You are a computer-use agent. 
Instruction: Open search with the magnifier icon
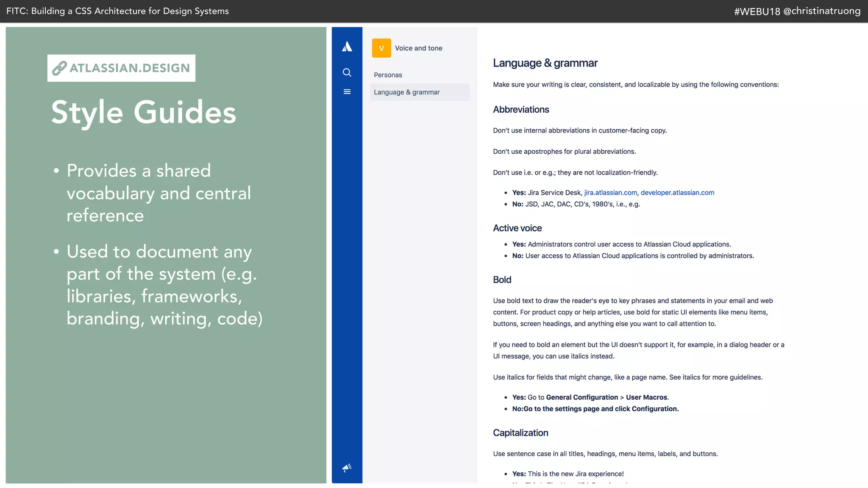[347, 72]
